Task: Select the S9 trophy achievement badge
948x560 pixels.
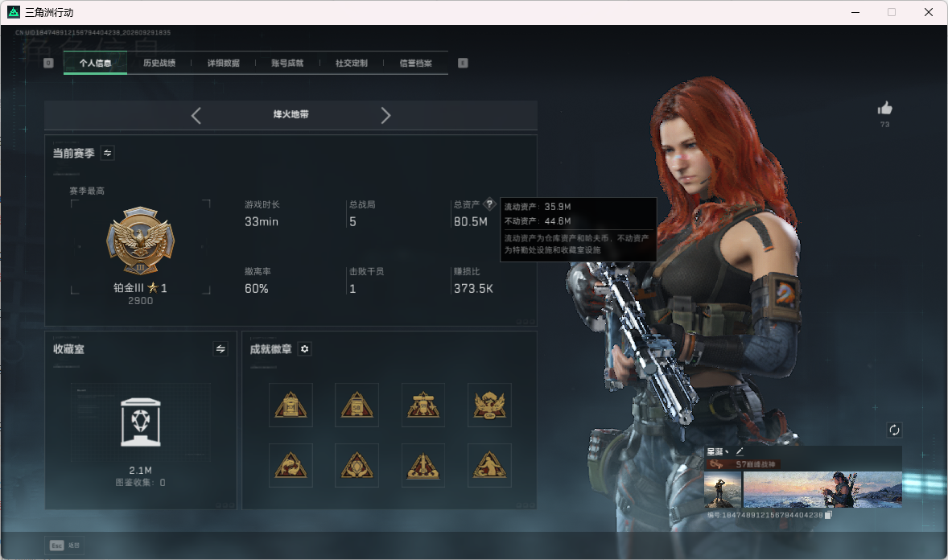Action: [423, 406]
